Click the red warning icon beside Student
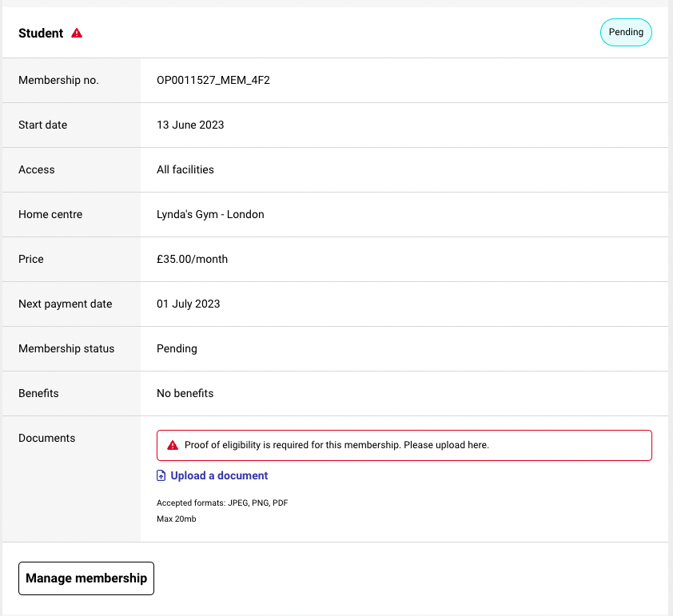This screenshot has height=616, width=673. pos(77,33)
